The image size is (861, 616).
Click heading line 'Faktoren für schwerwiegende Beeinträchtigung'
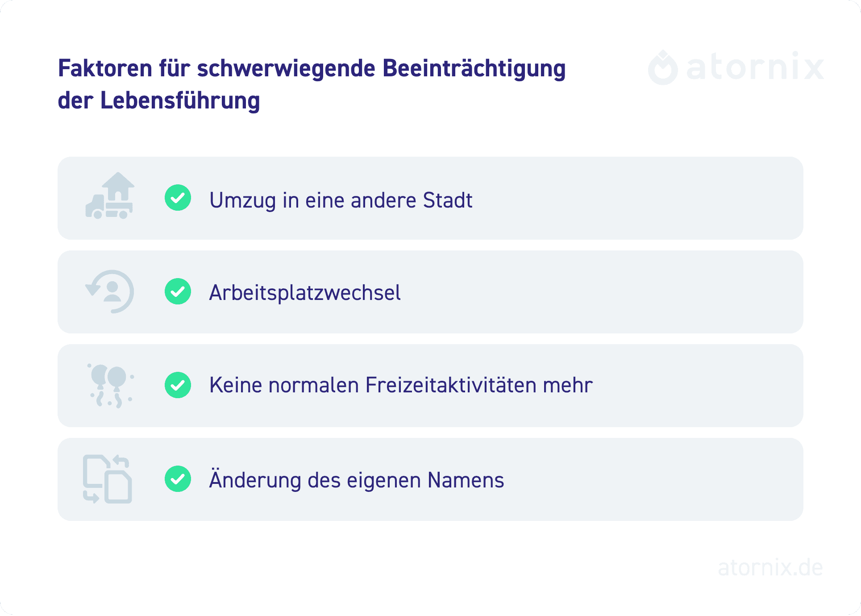(312, 69)
